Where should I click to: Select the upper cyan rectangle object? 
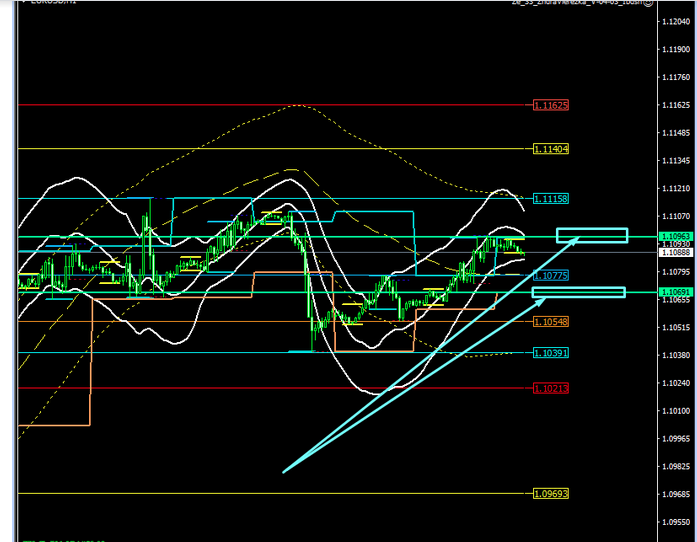pos(591,236)
